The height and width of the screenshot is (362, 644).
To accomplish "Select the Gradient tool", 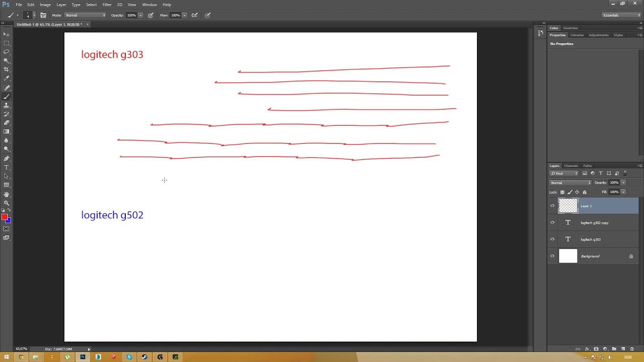I will pyautogui.click(x=7, y=132).
